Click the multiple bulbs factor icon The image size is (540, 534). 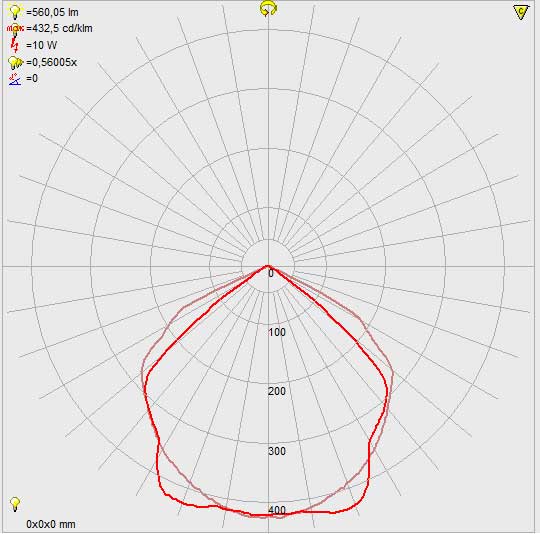[x=15, y=62]
